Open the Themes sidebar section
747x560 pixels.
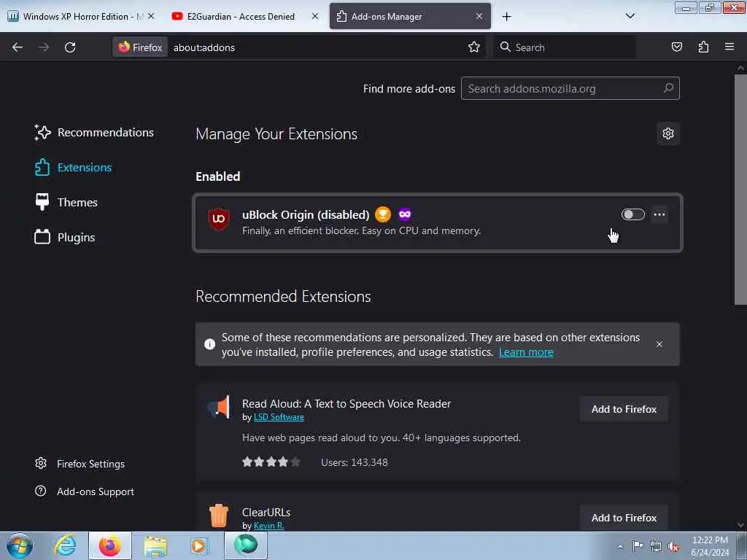click(66, 203)
